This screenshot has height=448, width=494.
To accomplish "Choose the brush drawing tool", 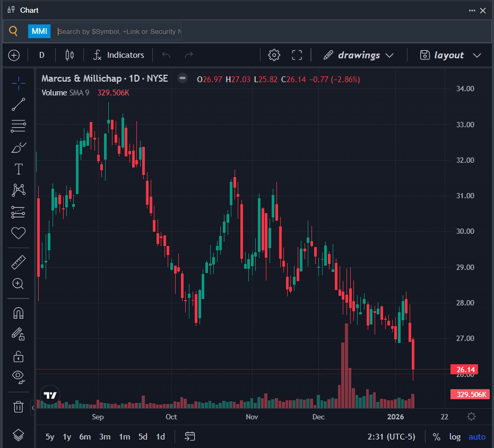I will click(x=19, y=147).
